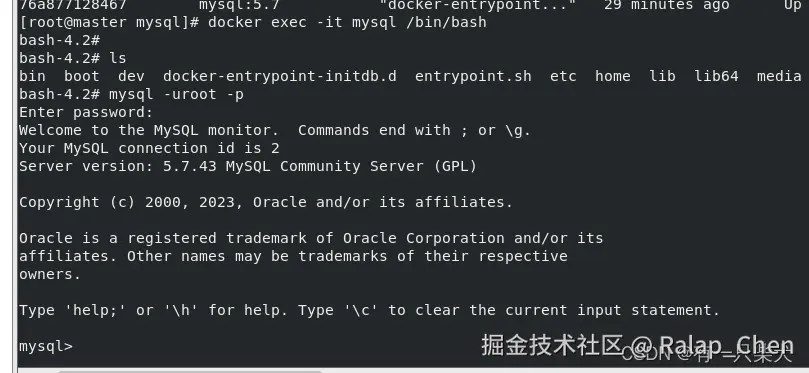Click the "Type 'help;' or '\h'" line

tap(369, 311)
